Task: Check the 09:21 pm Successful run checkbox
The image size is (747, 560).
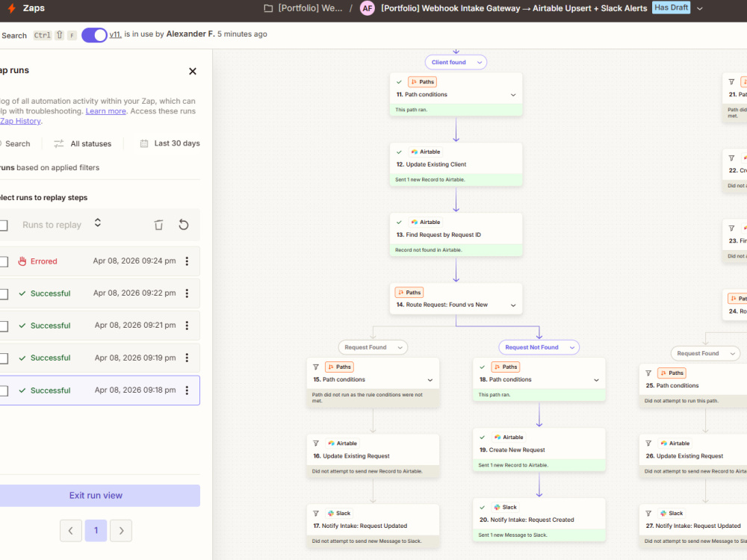Action: coord(3,326)
